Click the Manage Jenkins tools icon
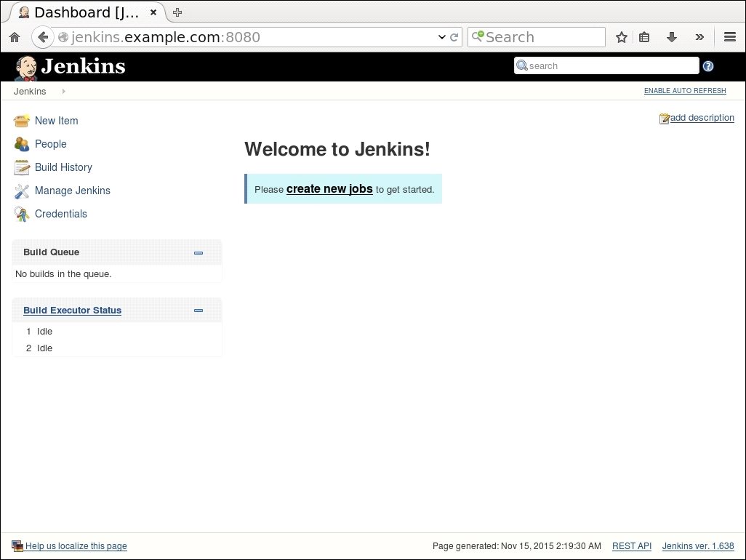746x560 pixels. pos(22,191)
